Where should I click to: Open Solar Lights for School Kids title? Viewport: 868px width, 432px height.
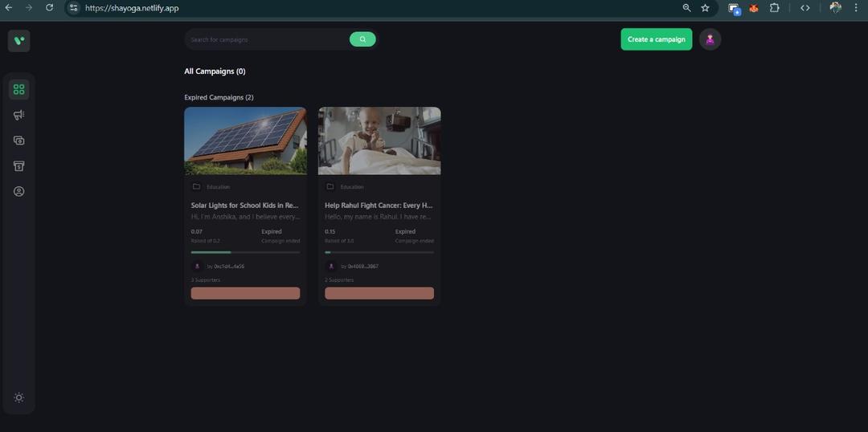tap(245, 206)
